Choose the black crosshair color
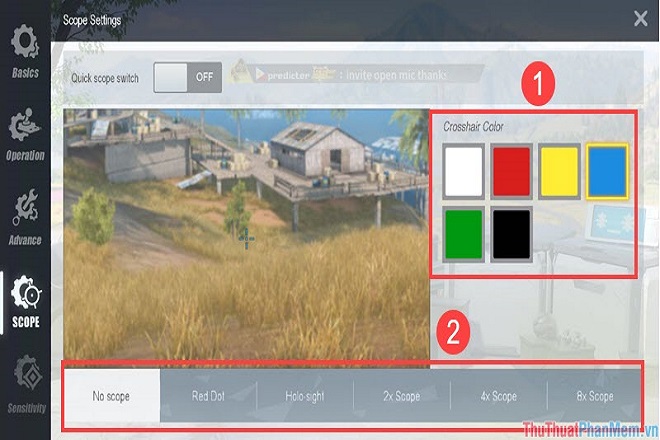The image size is (660, 440). pos(511,234)
